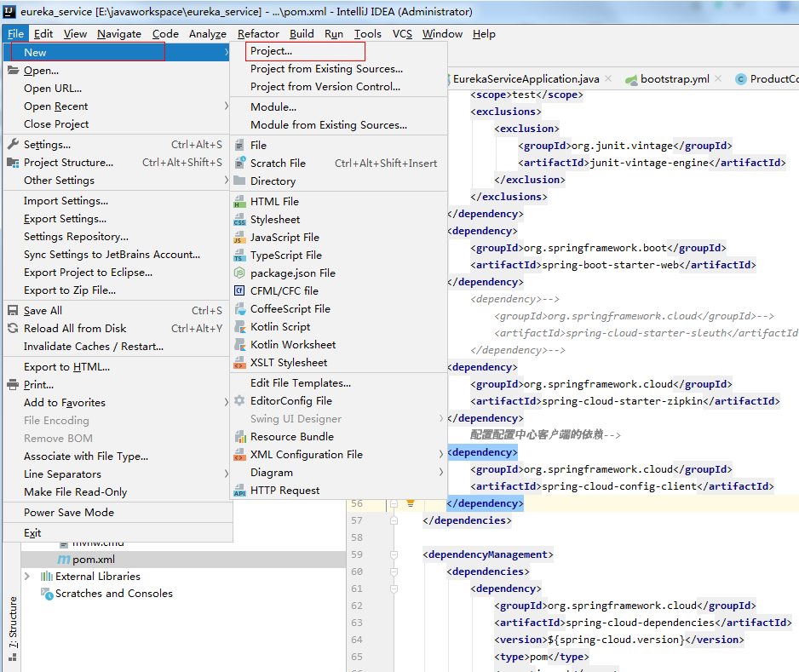
Task: Click the JavaScript File icon
Action: point(239,238)
